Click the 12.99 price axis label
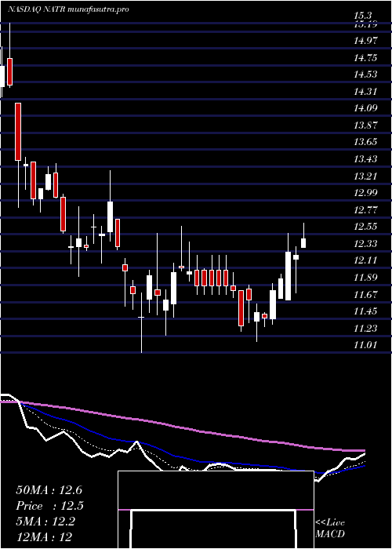The width and height of the screenshot is (392, 549). (x=365, y=193)
